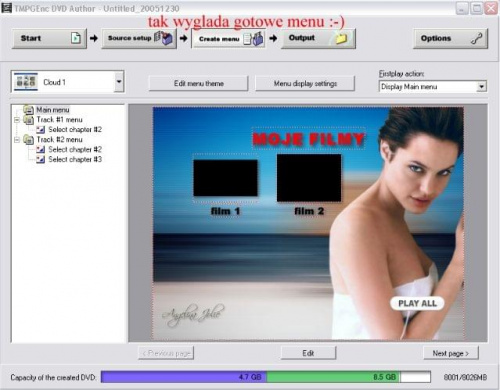Click the Cloud 1 theme thumbnail icon
Screen dimensions: 500x390
click(26, 81)
